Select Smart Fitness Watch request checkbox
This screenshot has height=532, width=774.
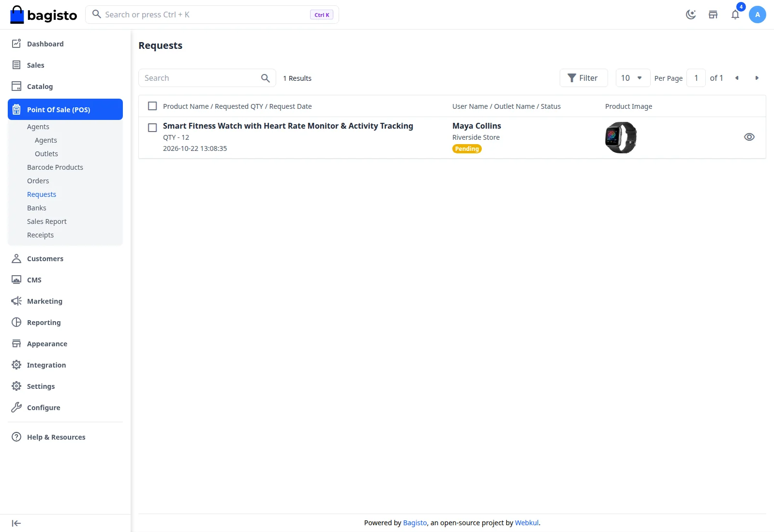tap(152, 128)
